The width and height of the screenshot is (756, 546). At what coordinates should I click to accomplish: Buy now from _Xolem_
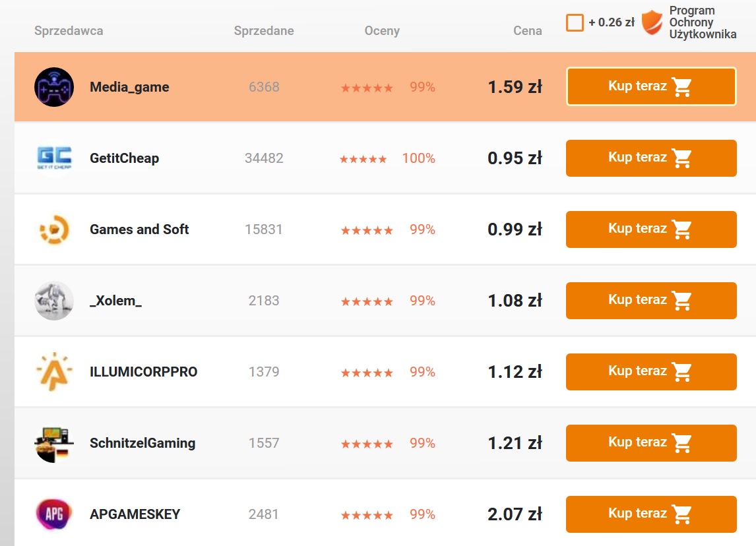pyautogui.click(x=651, y=301)
